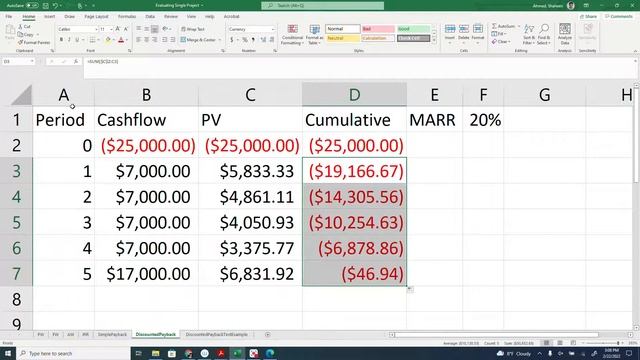This screenshot has height=360, width=640.
Task: Apply Percent Style
Action: (x=245, y=40)
